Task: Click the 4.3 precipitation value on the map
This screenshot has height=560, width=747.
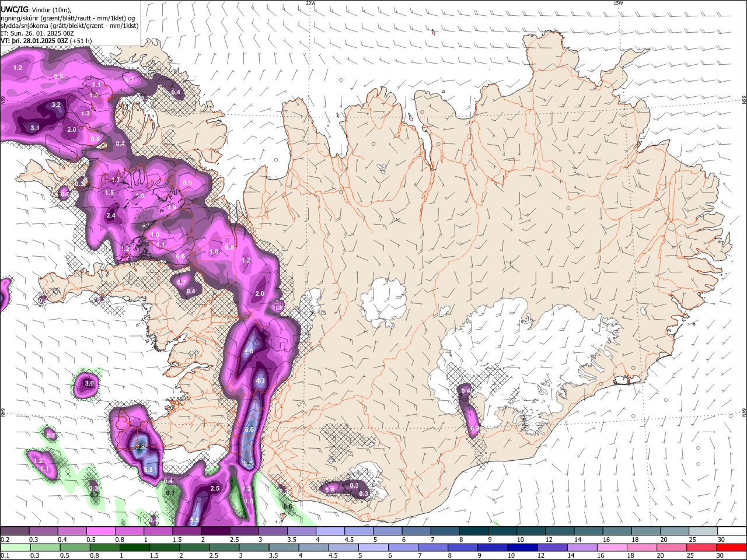Action: tap(261, 381)
